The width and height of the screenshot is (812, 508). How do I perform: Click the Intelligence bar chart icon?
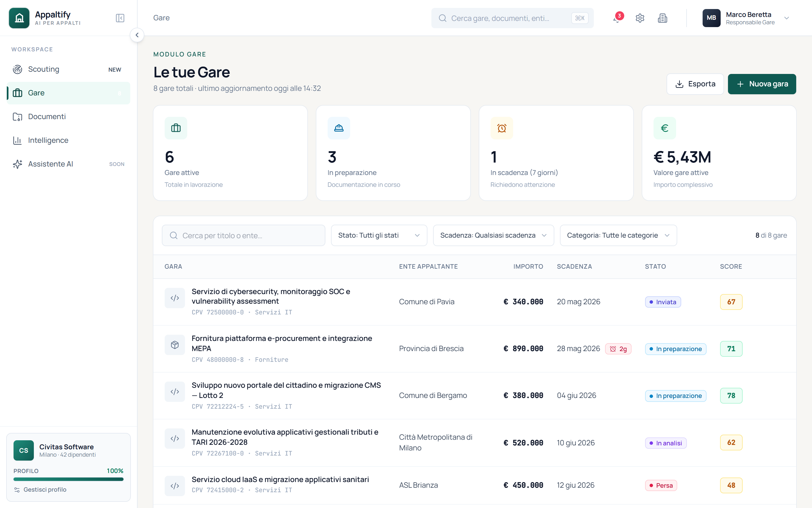[x=17, y=141]
